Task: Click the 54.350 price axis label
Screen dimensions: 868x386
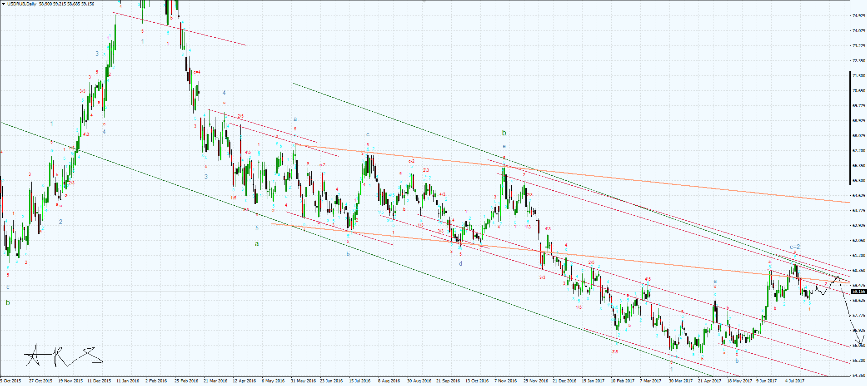Action: [859, 376]
